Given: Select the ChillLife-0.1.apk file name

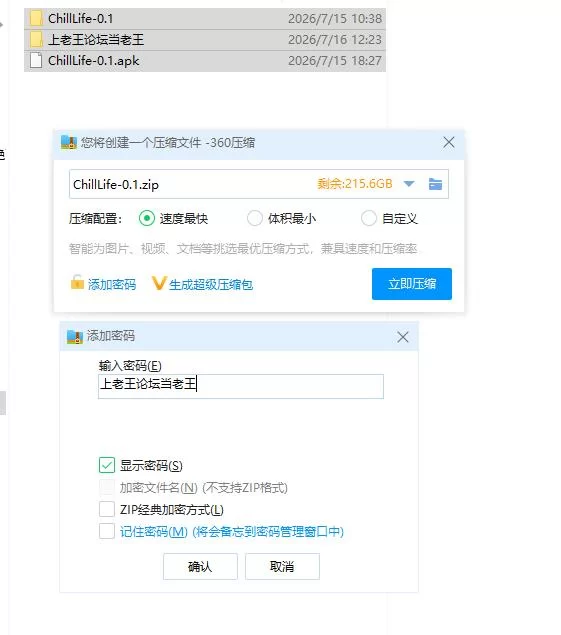Looking at the screenshot, I should tap(94, 61).
